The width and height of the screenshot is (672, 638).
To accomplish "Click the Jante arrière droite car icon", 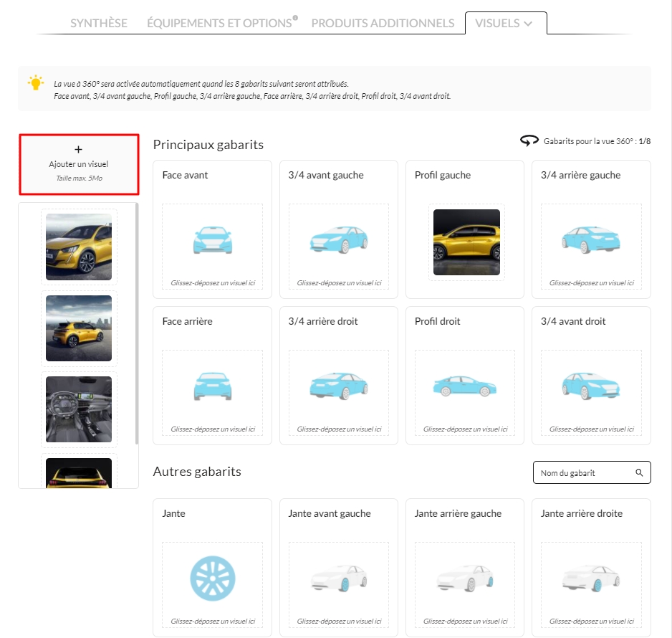I will click(x=591, y=579).
